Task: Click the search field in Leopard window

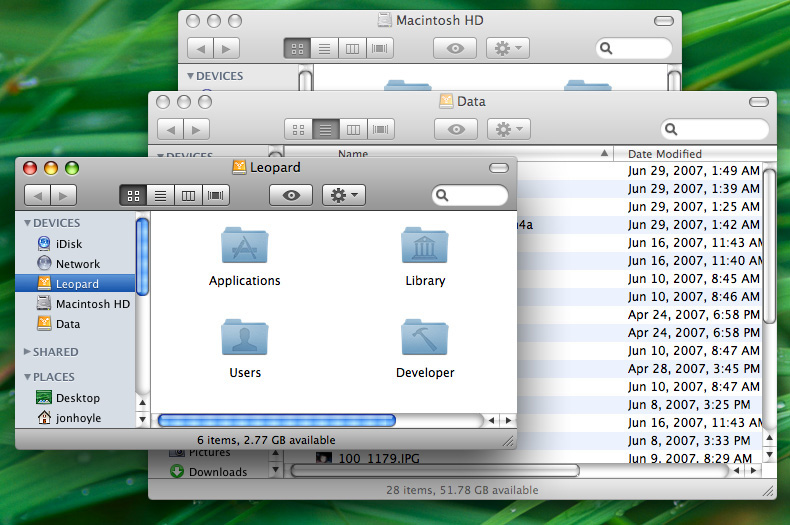Action: [470, 195]
